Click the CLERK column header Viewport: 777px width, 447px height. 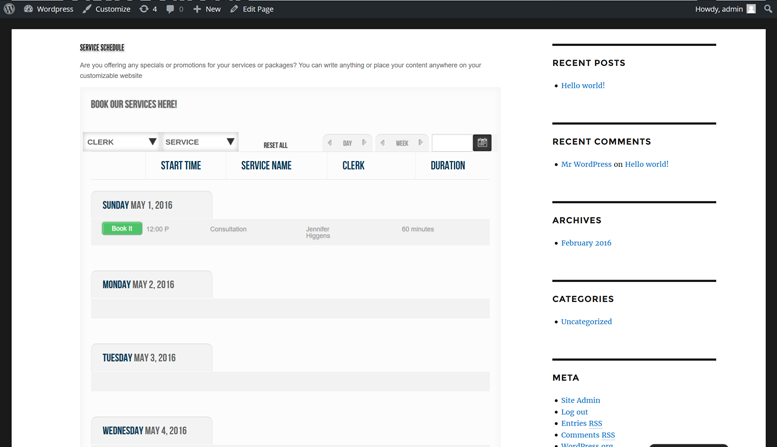[x=353, y=166]
